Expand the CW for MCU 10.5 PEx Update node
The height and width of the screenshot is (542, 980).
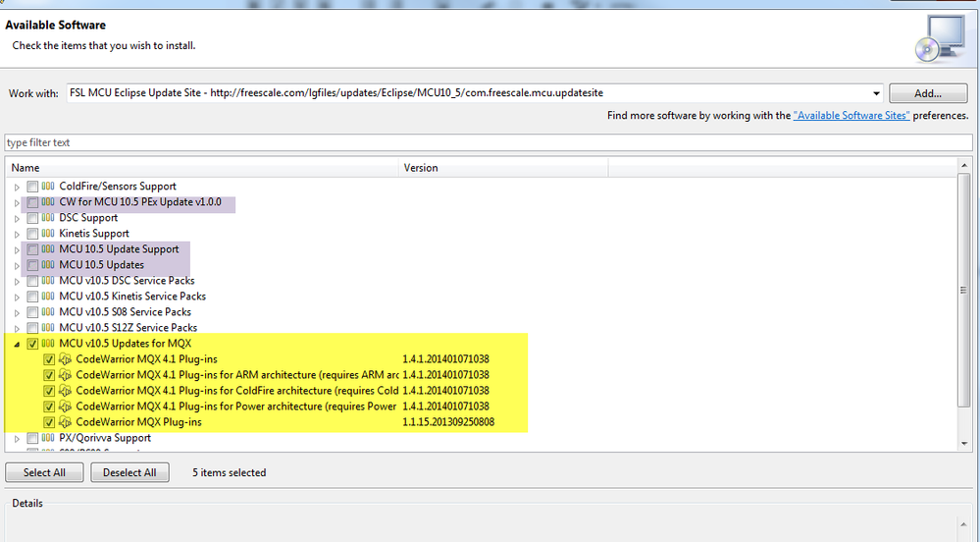(x=17, y=202)
